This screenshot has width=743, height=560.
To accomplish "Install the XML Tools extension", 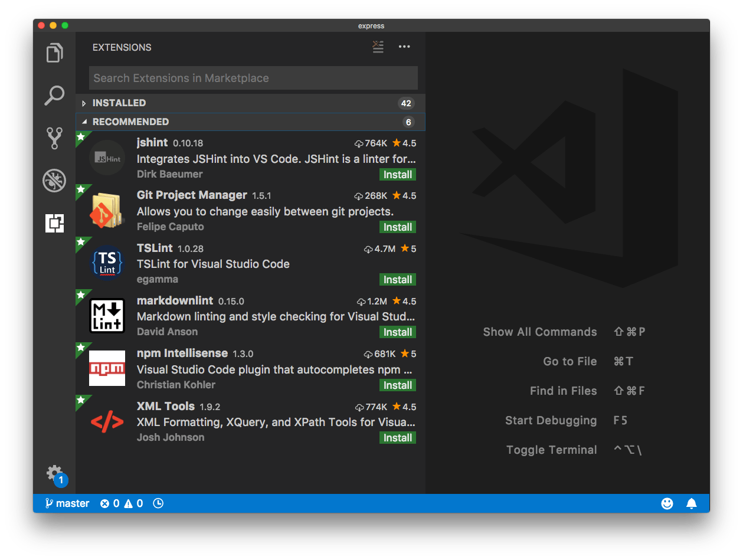I will click(x=398, y=438).
